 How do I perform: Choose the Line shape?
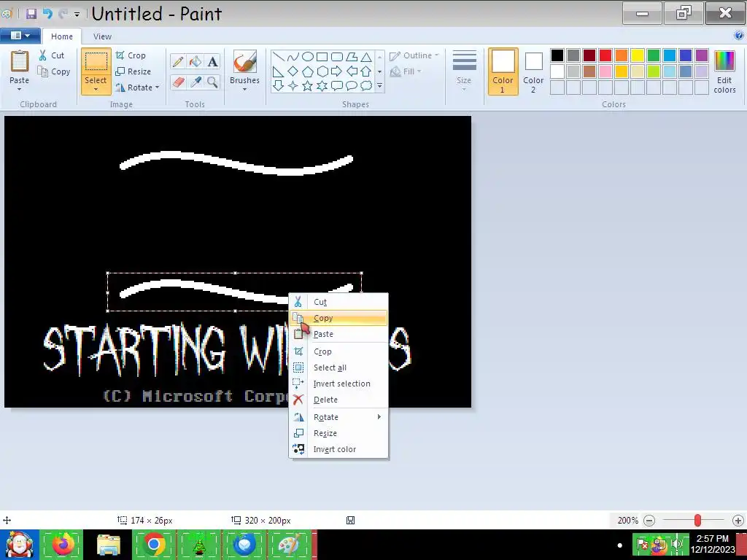click(x=279, y=57)
